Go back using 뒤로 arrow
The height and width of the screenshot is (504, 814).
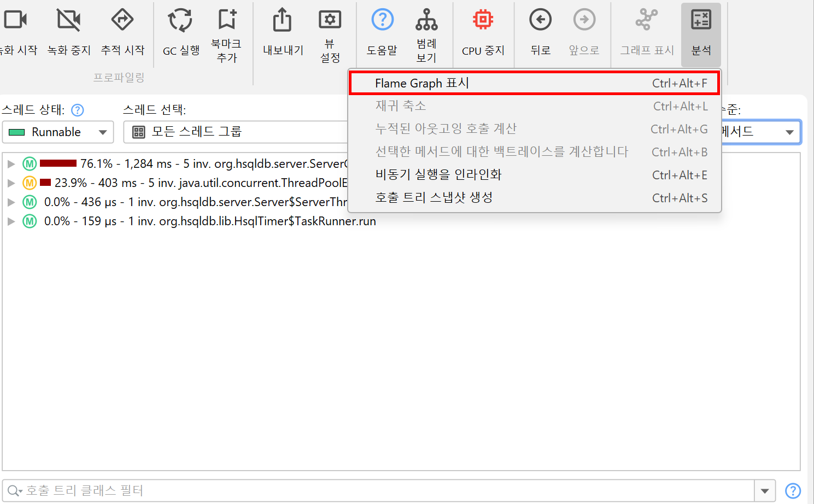(540, 21)
